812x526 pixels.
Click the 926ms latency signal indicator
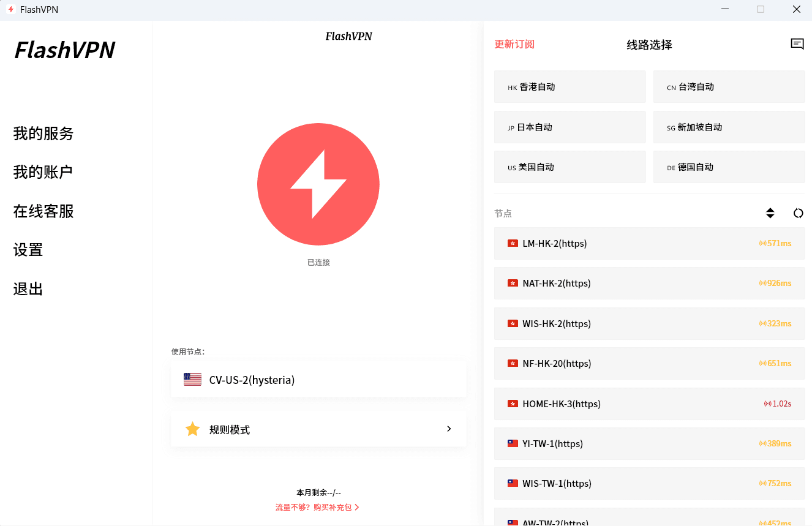tap(775, 283)
